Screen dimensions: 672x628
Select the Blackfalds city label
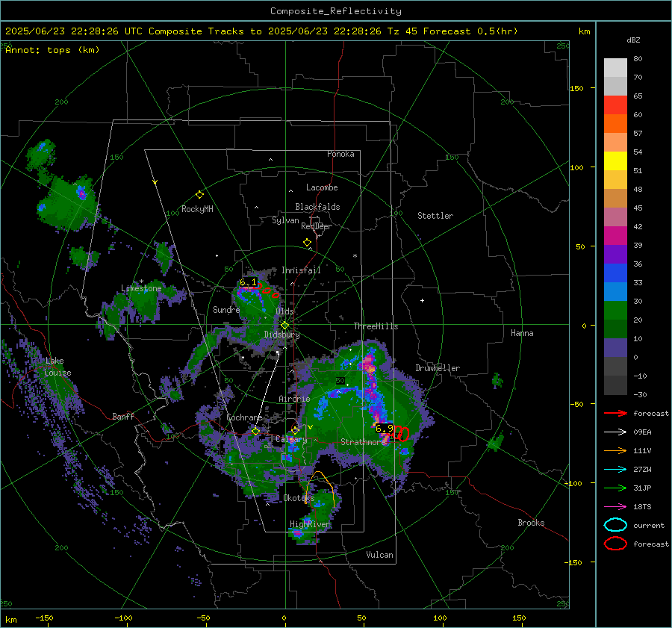coord(317,207)
